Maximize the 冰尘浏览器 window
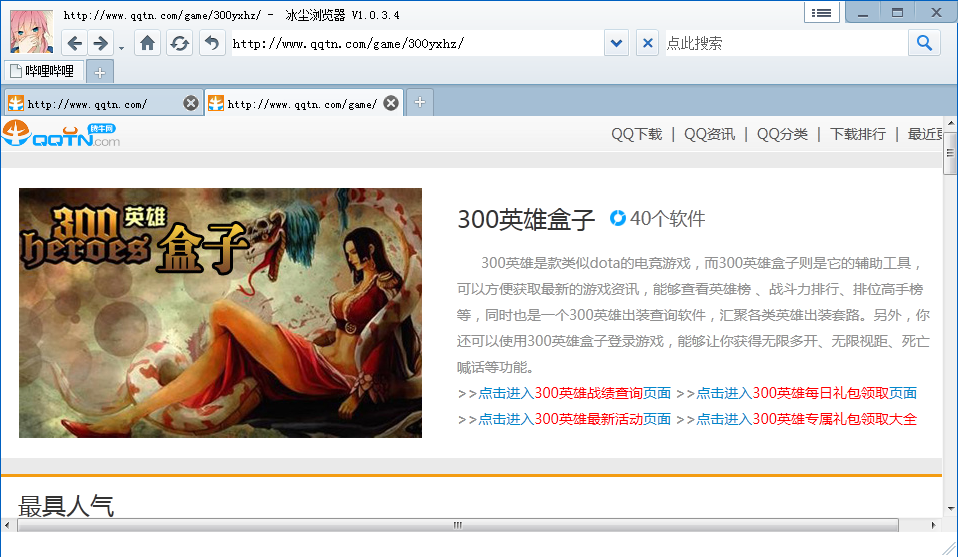This screenshot has width=958, height=557. [897, 12]
